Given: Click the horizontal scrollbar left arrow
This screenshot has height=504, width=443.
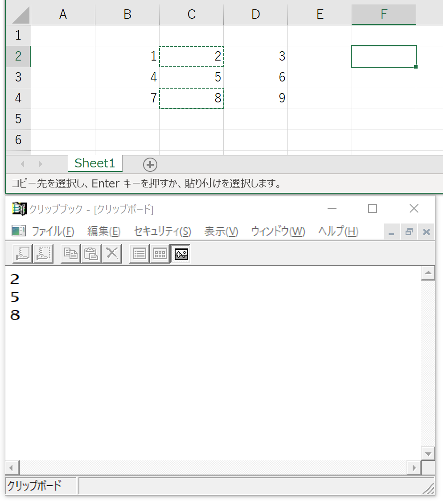Looking at the screenshot, I should click(x=12, y=467).
